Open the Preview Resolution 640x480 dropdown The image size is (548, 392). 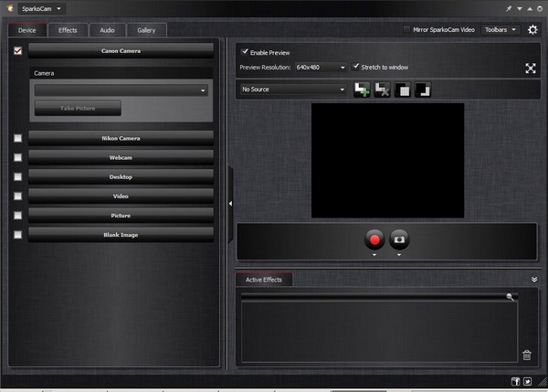pos(321,67)
